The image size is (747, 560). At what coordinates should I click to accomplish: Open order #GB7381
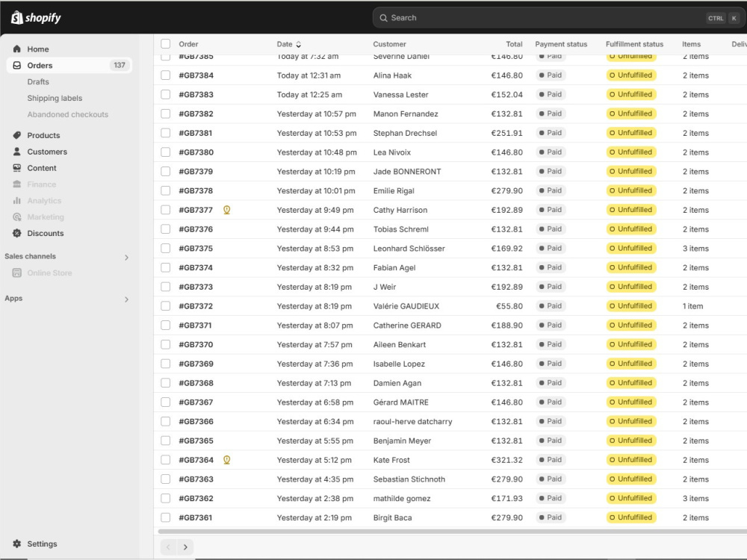tap(195, 134)
